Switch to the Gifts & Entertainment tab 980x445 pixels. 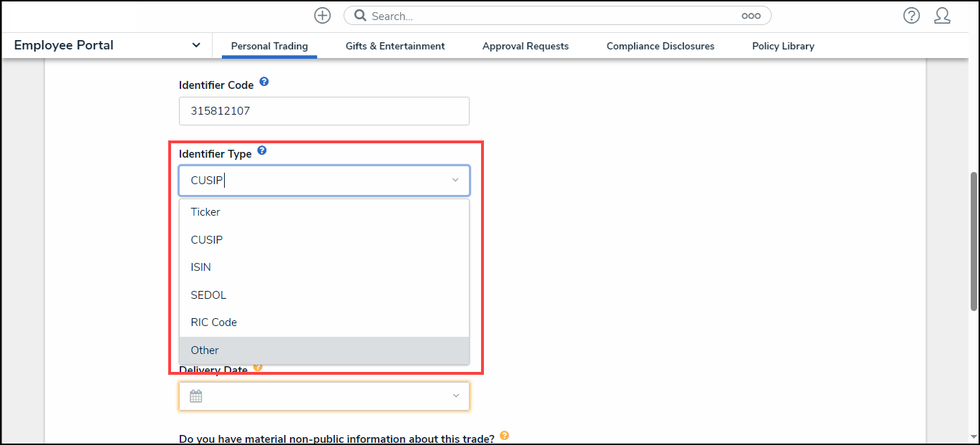coord(394,45)
